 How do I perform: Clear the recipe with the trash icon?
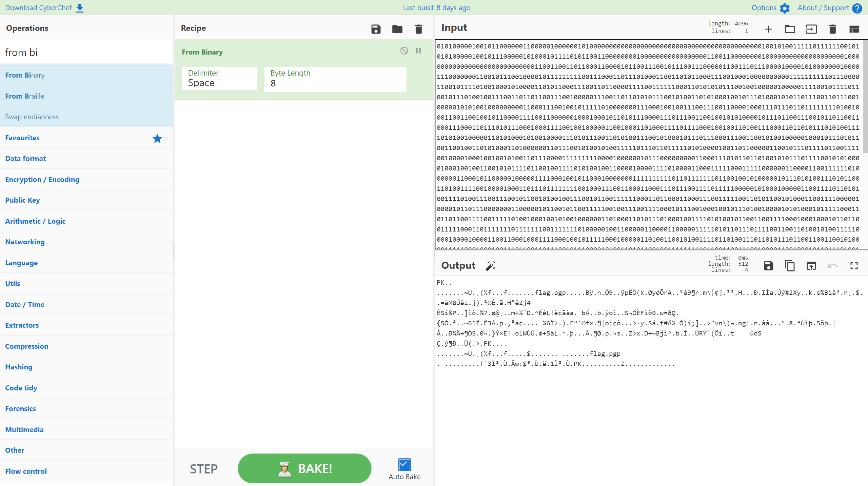pos(418,29)
